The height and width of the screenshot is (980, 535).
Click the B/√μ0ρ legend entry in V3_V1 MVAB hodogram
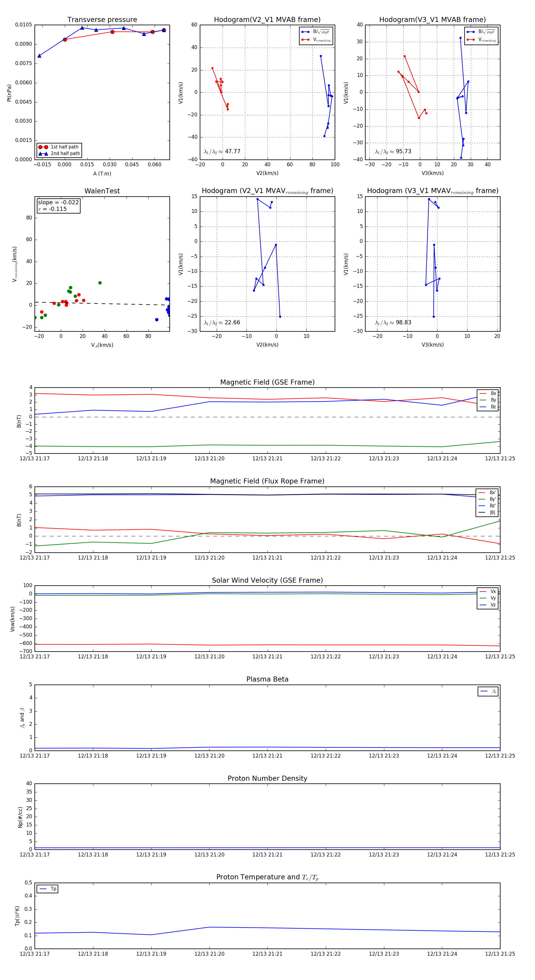481,32
